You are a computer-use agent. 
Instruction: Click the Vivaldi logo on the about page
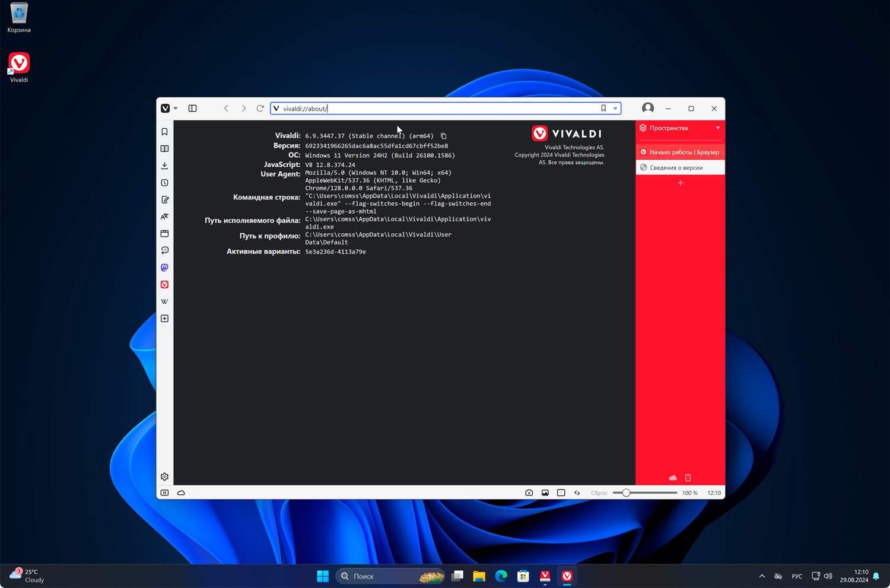point(567,134)
